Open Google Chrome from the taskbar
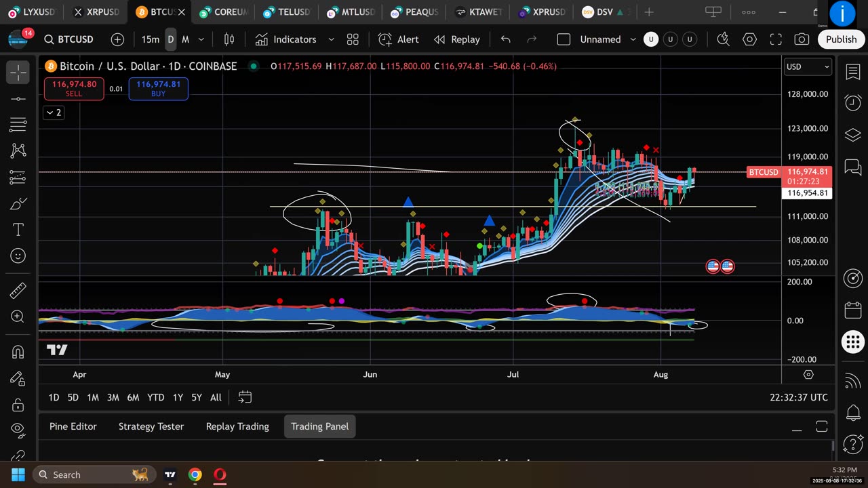The image size is (868, 488). pos(195,474)
